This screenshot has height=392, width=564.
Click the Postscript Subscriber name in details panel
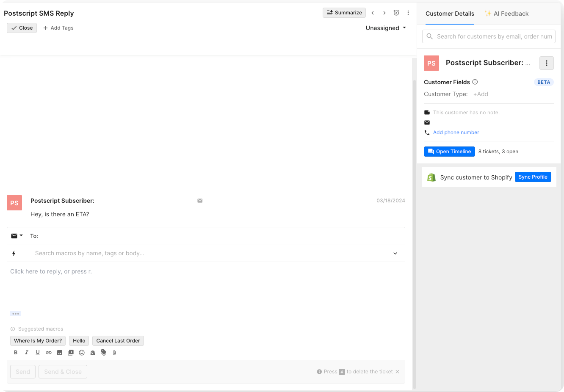pyautogui.click(x=488, y=63)
